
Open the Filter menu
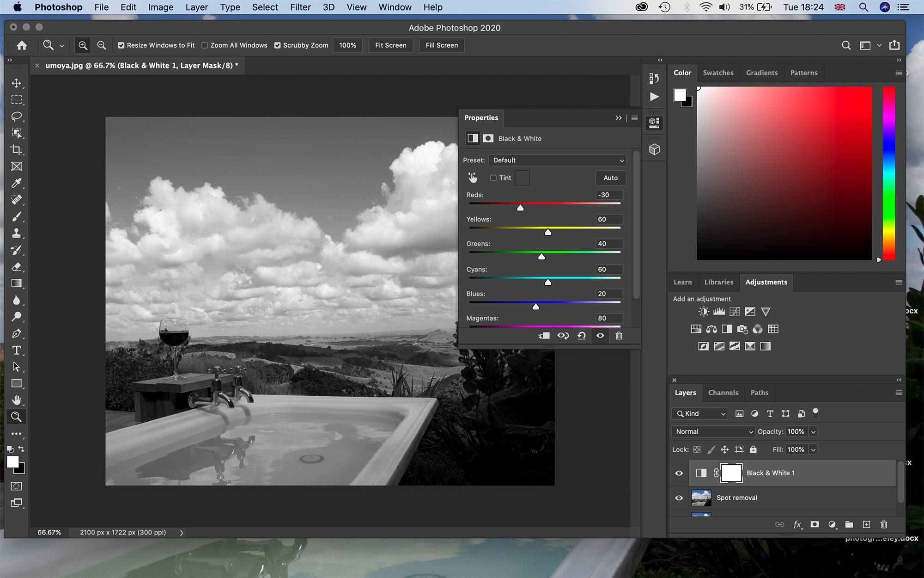point(301,7)
